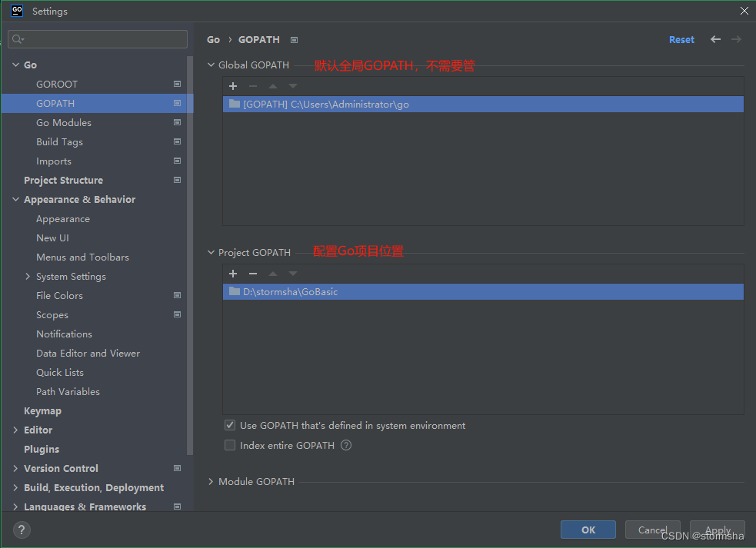Open Build Tags settings page
The height and width of the screenshot is (548, 756).
pyautogui.click(x=59, y=141)
